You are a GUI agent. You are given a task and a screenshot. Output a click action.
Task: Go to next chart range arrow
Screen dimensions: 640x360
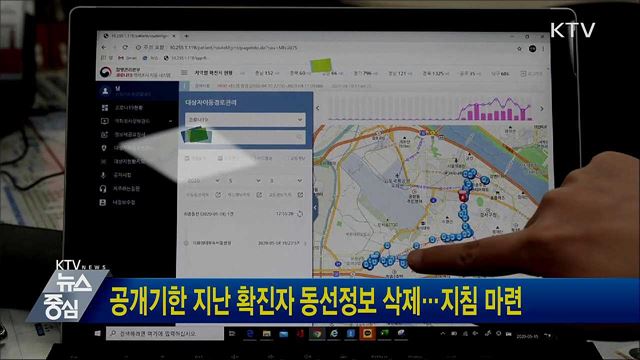click(x=542, y=109)
